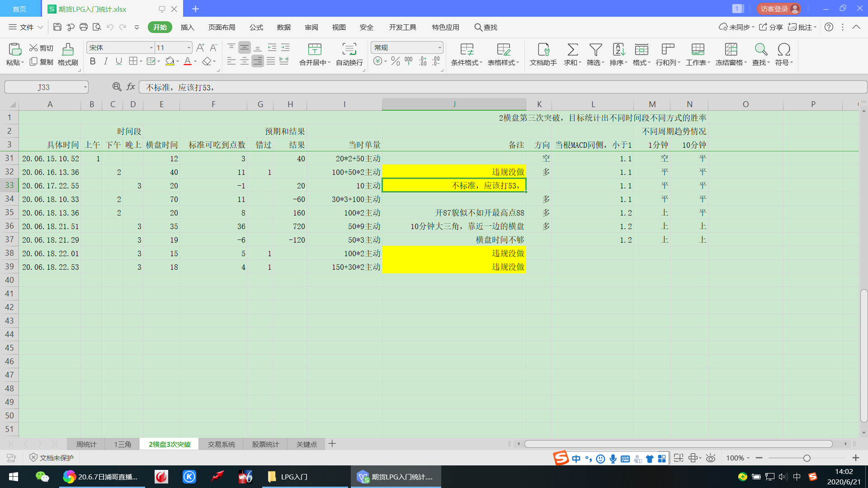Click the Save icon in quick toolbar
This screenshot has height=488, width=868.
(57, 27)
